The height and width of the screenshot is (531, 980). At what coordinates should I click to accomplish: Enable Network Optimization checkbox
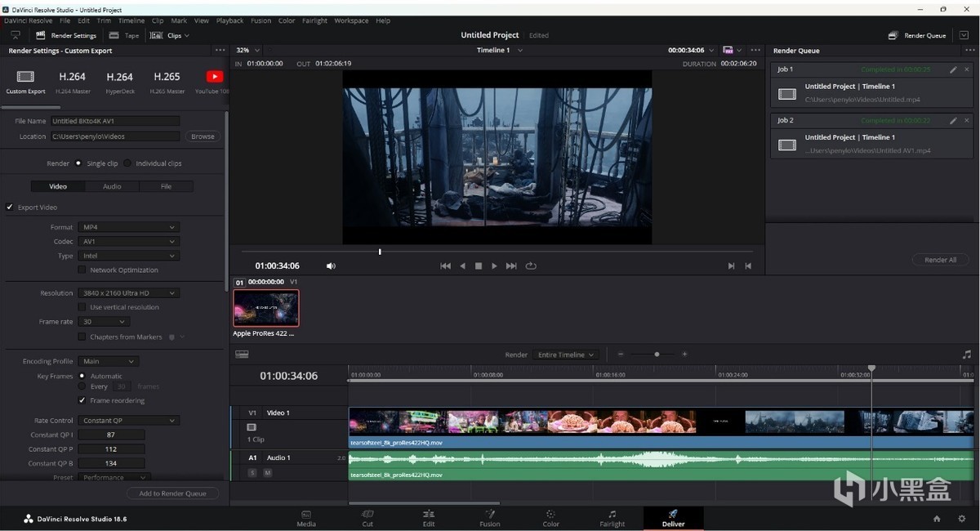[82, 270]
